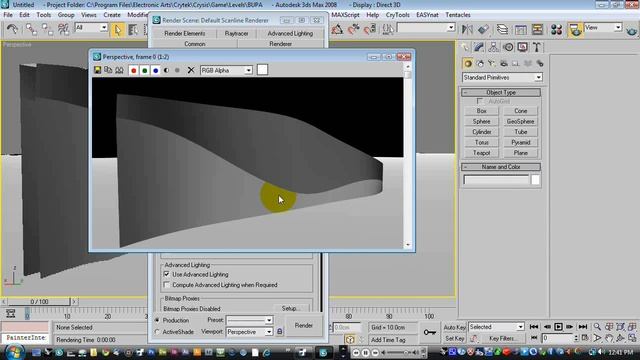The width and height of the screenshot is (640, 360).
Task: Uncheck Use Advanced Lighting
Action: (x=167, y=274)
